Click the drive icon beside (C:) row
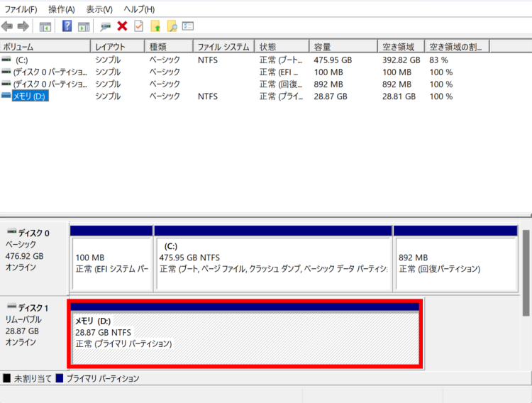The width and height of the screenshot is (532, 403). (6, 60)
